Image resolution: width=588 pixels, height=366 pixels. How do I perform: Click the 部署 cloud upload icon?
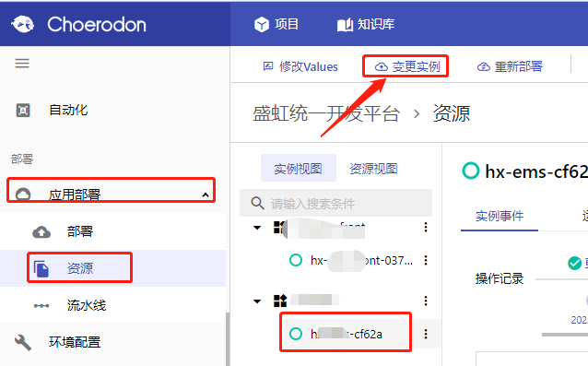pyautogui.click(x=41, y=232)
